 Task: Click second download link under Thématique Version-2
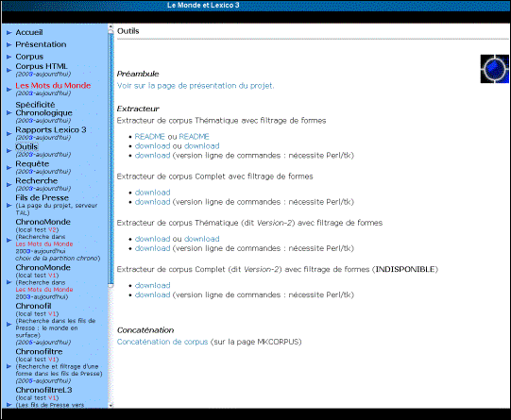(202, 239)
